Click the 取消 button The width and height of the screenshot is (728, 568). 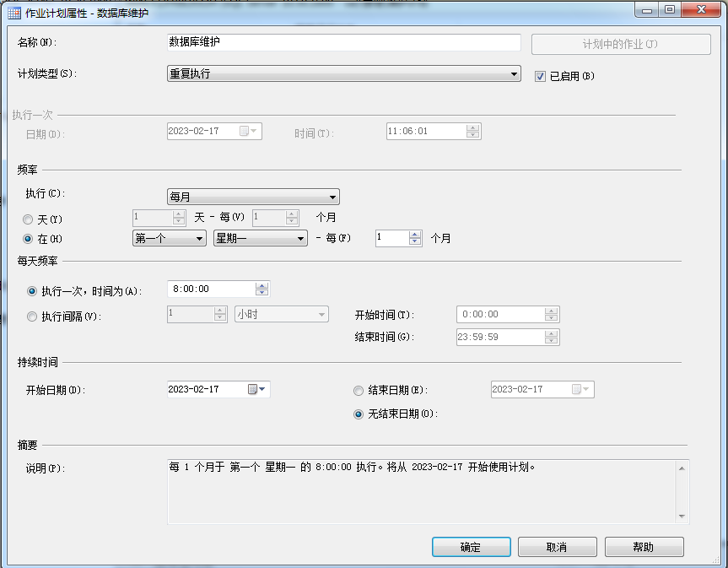tap(557, 547)
